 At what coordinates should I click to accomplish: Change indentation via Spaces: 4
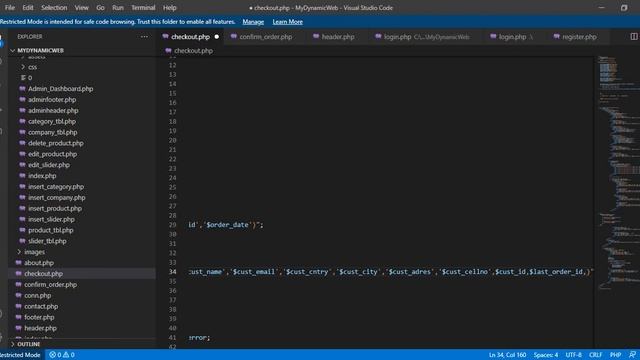[546, 355]
